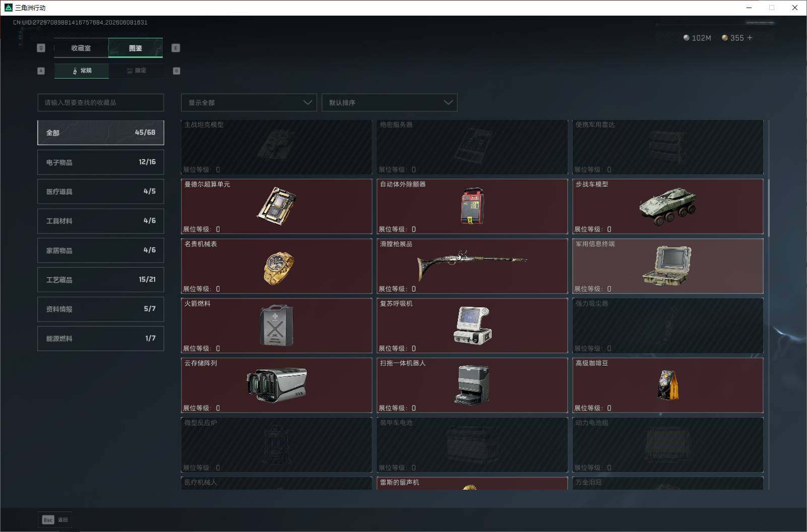Click 展位等级: 0 under 曼德尔超算单元
807x532 pixels.
[x=201, y=229]
